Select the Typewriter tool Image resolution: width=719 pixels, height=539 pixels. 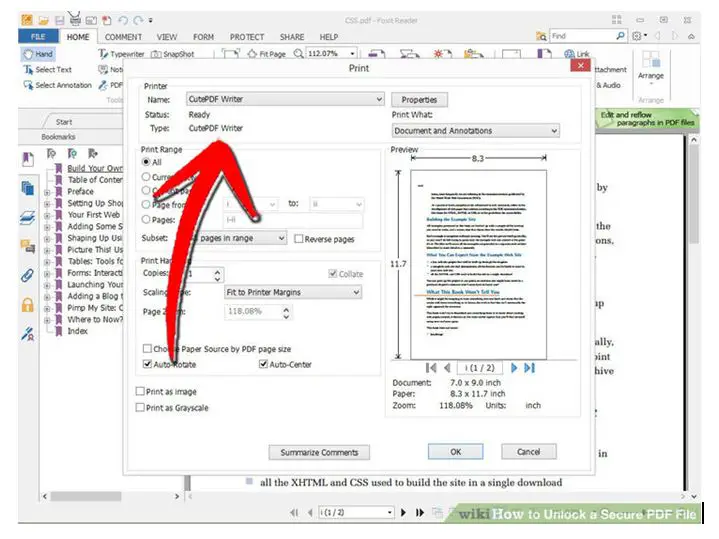(x=121, y=54)
